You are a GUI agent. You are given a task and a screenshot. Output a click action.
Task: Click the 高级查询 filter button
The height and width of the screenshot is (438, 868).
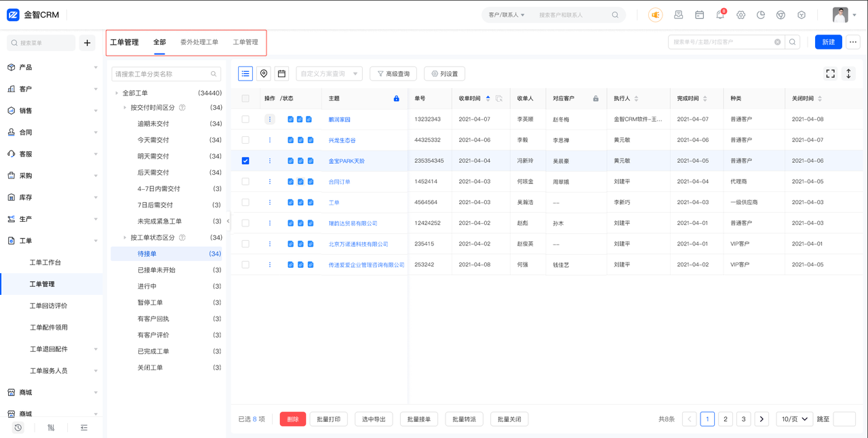393,74
